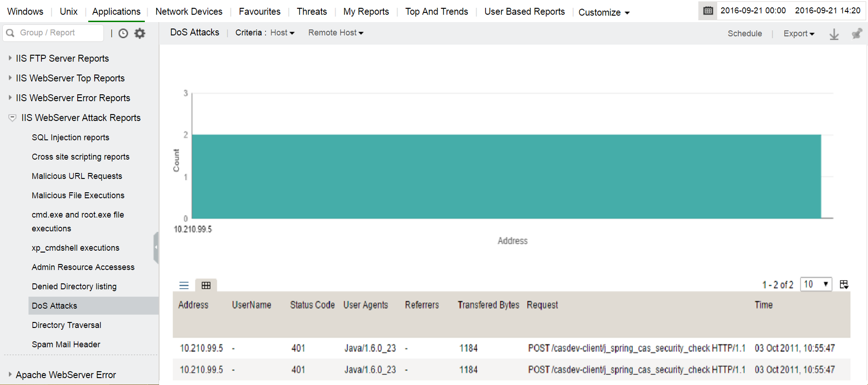Viewport: 868px width, 385px height.
Task: Collapse the left sidebar panel handle
Action: [x=156, y=247]
